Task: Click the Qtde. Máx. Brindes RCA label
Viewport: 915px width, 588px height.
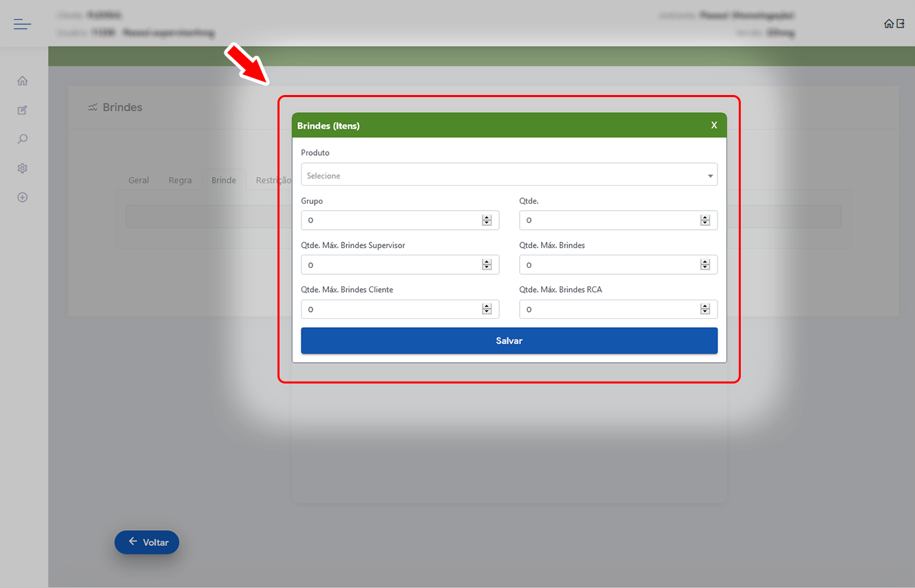Action: point(560,290)
